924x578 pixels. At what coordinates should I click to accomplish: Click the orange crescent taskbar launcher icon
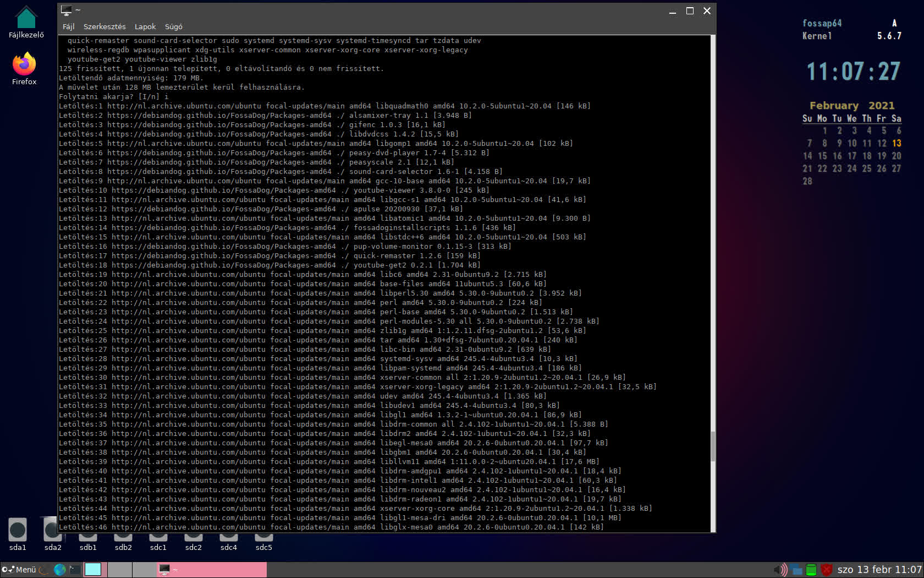coord(44,570)
